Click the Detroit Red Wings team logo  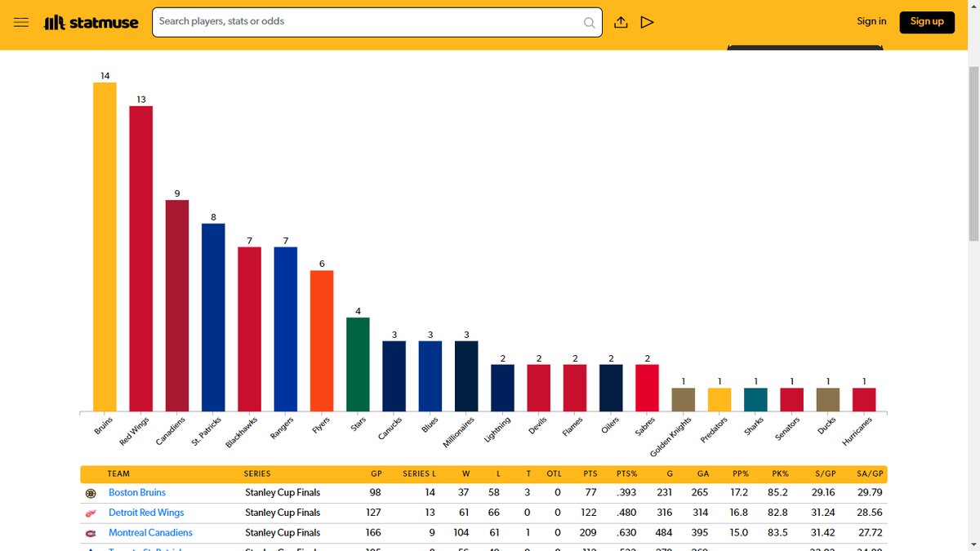(91, 513)
